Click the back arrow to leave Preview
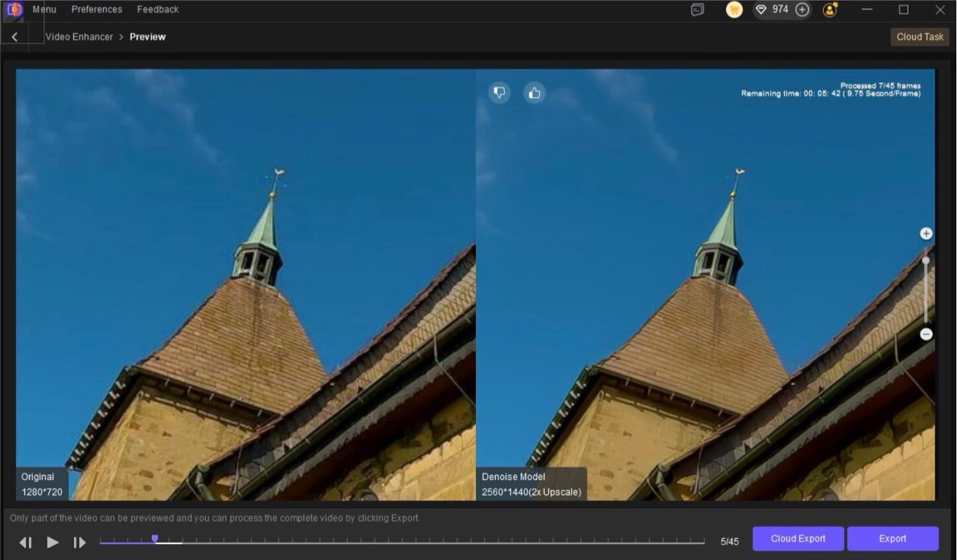Screen dimensions: 957x560 tap(15, 36)
